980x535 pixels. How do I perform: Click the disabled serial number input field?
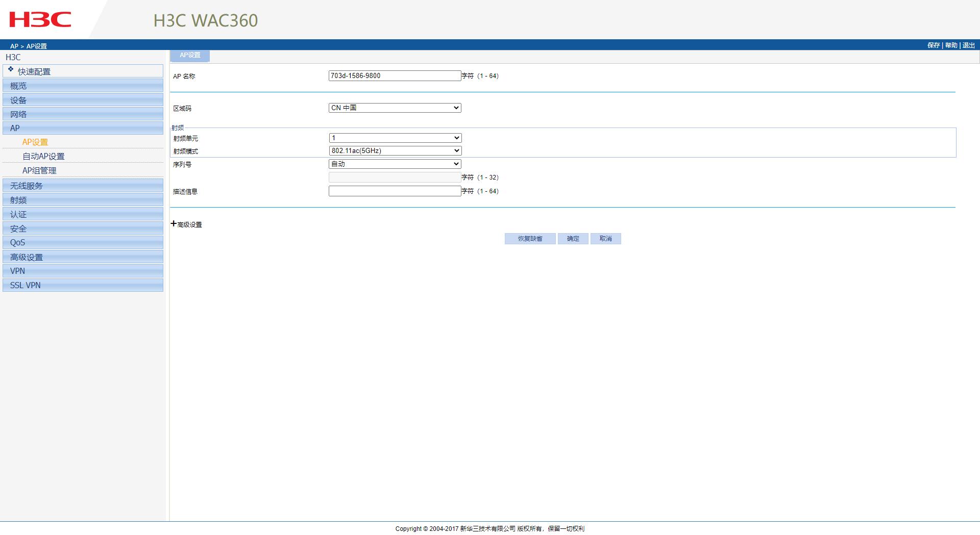tap(395, 177)
